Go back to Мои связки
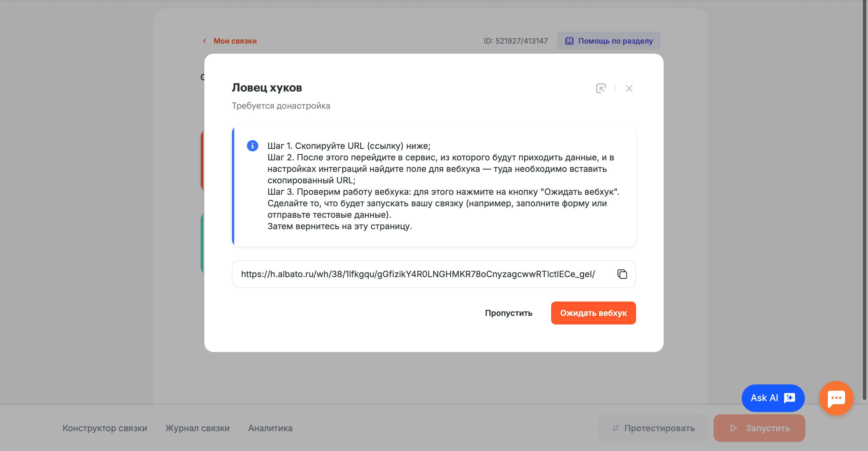Viewport: 868px width, 451px height. [x=235, y=41]
